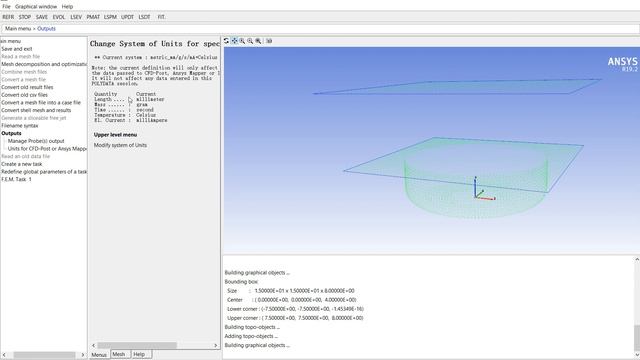The image size is (640, 360).
Task: Click Outputs breadcrumb link
Action: click(x=47, y=29)
